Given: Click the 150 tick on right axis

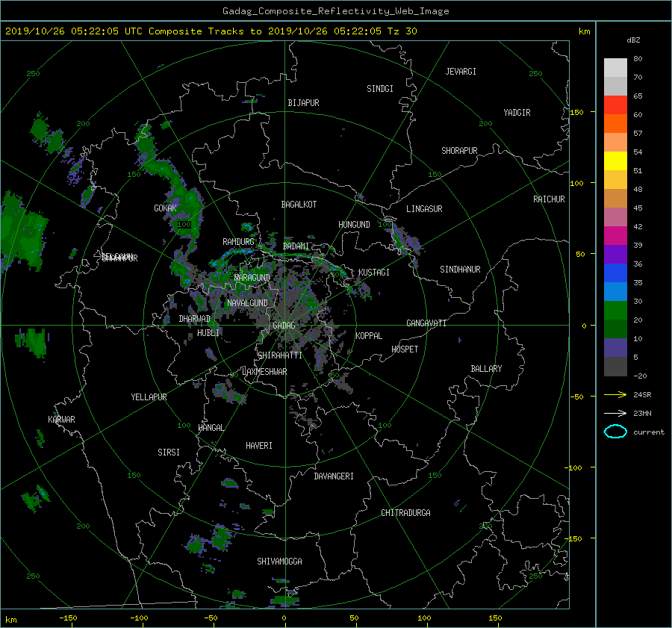Looking at the screenshot, I should (577, 112).
